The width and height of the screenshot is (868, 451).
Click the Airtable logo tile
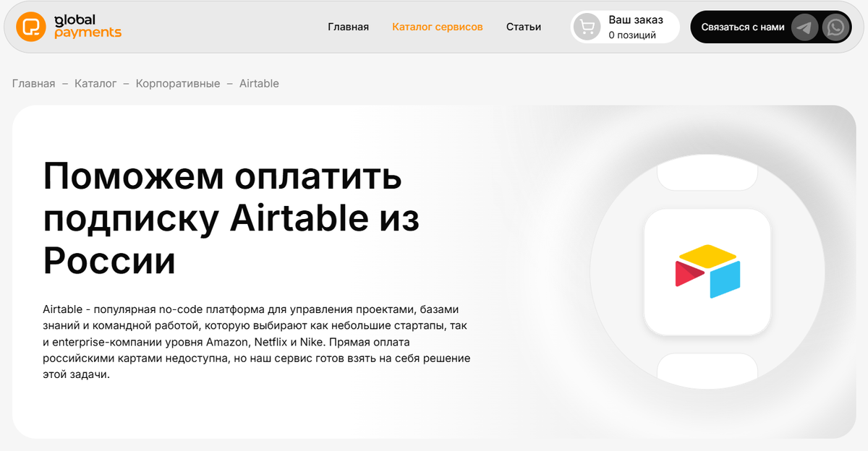(707, 272)
